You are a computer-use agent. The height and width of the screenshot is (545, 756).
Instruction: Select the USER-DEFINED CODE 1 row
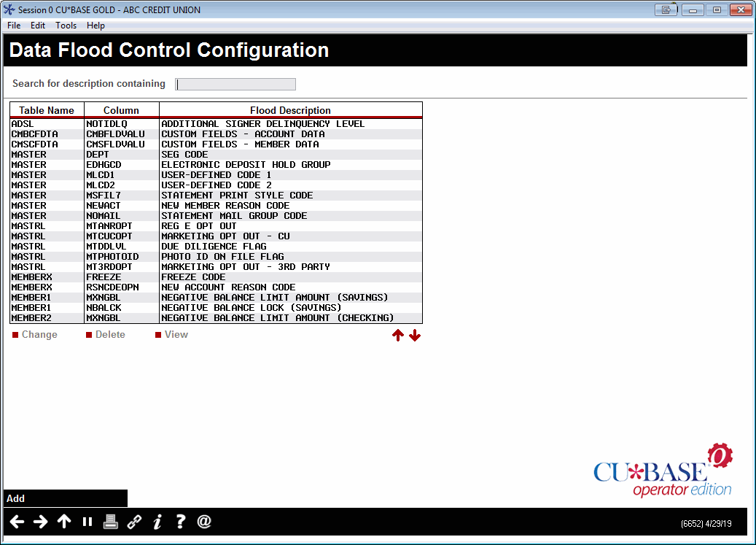[216, 175]
